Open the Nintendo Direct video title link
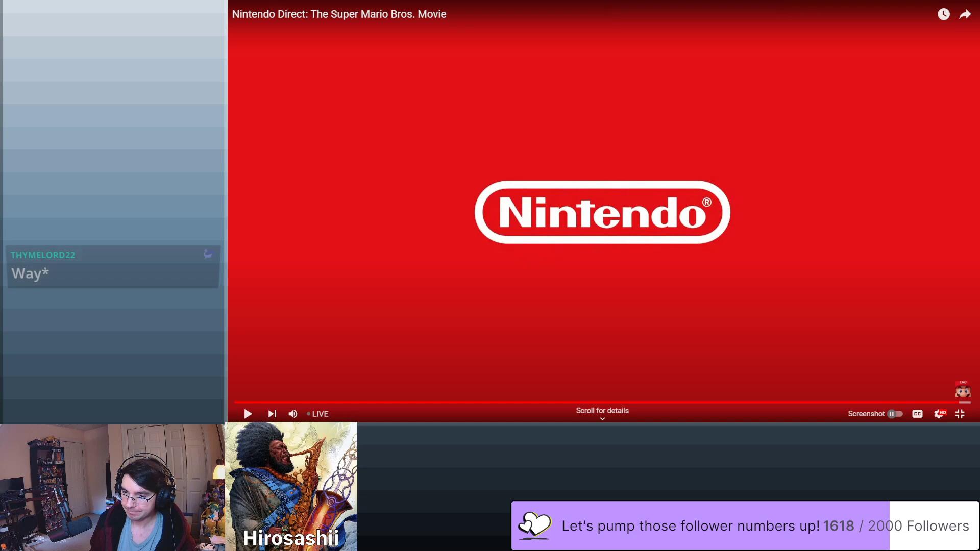The image size is (980, 551). 339,14
